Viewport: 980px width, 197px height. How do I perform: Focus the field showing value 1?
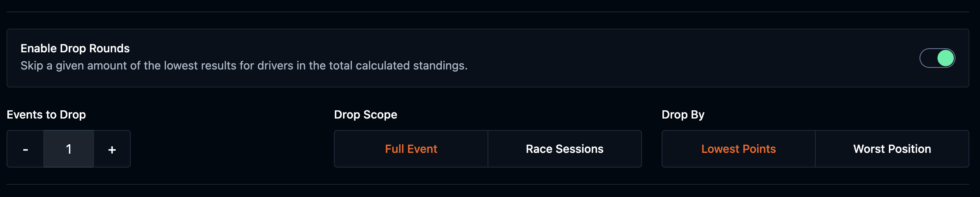click(69, 149)
